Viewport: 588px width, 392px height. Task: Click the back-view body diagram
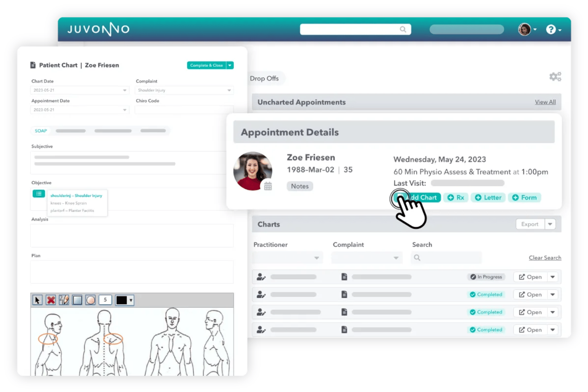(x=104, y=342)
